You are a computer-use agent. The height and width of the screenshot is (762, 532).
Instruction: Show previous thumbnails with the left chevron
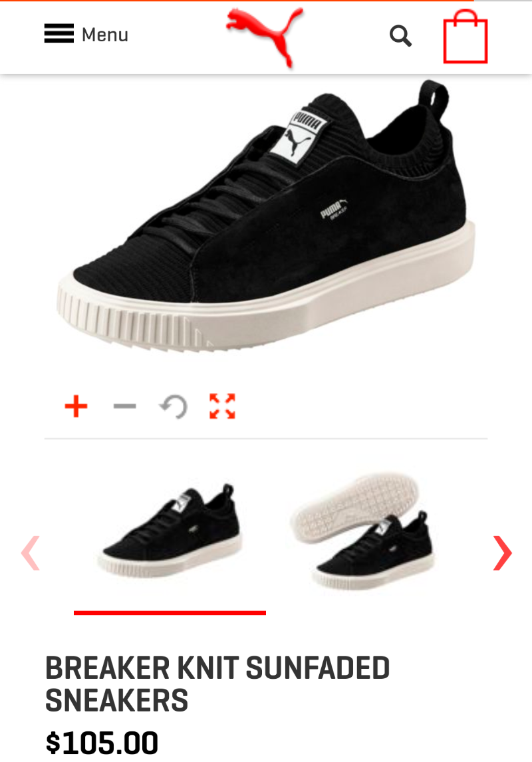(30, 553)
